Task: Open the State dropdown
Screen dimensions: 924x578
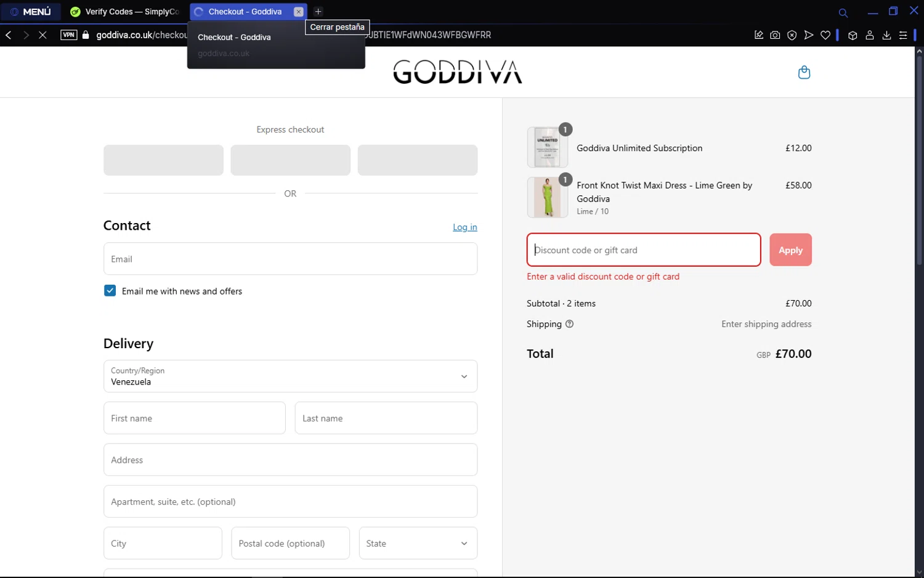Action: pyautogui.click(x=418, y=543)
